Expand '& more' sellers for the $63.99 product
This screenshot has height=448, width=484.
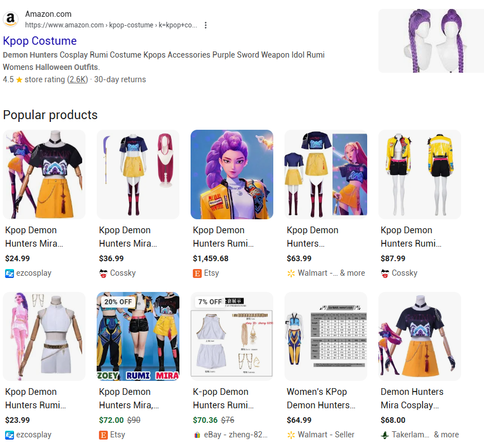pos(352,273)
